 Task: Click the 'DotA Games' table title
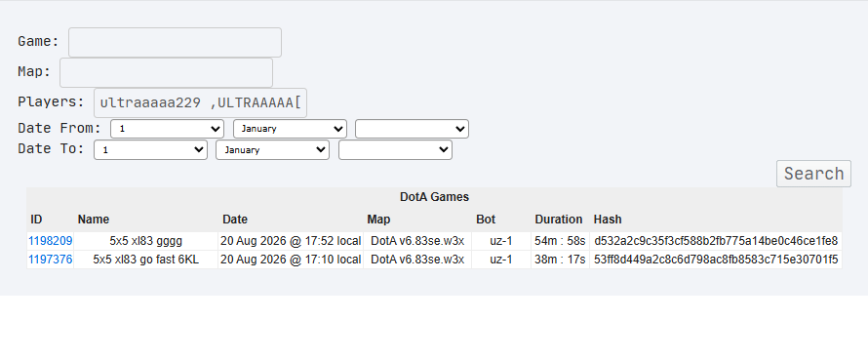point(435,197)
